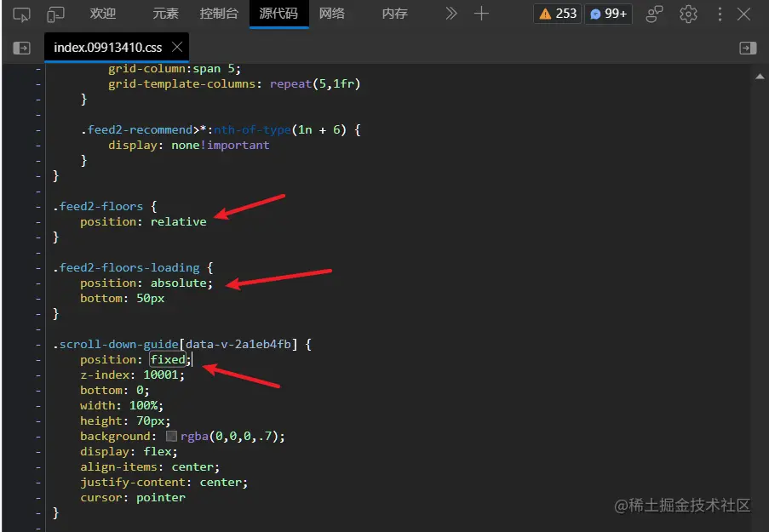Click the 'position: relative' line

[143, 221]
